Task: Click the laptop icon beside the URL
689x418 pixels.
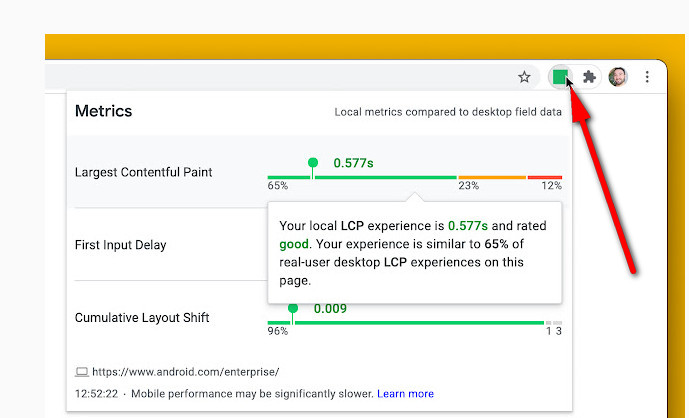Action: coord(82,371)
